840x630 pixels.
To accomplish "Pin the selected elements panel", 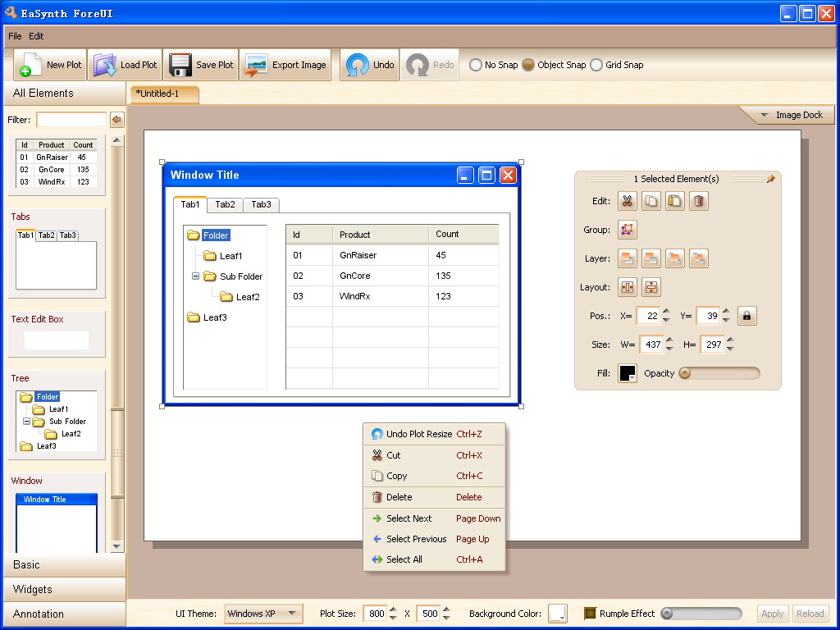I will (x=770, y=179).
